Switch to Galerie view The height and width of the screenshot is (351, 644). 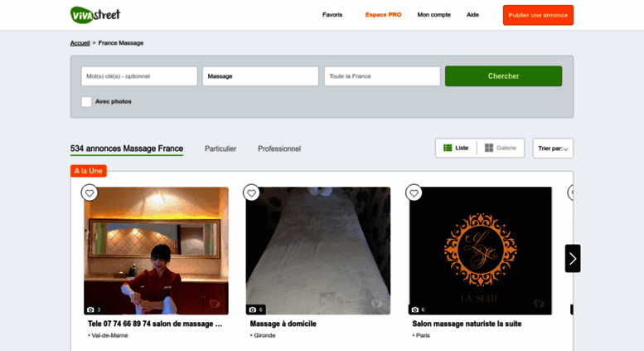tap(501, 148)
